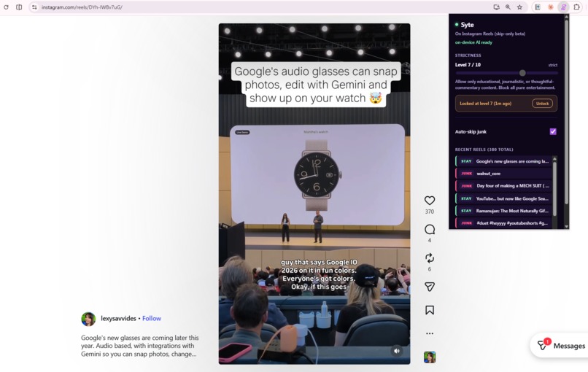Click the scroll-down arrow of Syte panel

[x=566, y=227]
